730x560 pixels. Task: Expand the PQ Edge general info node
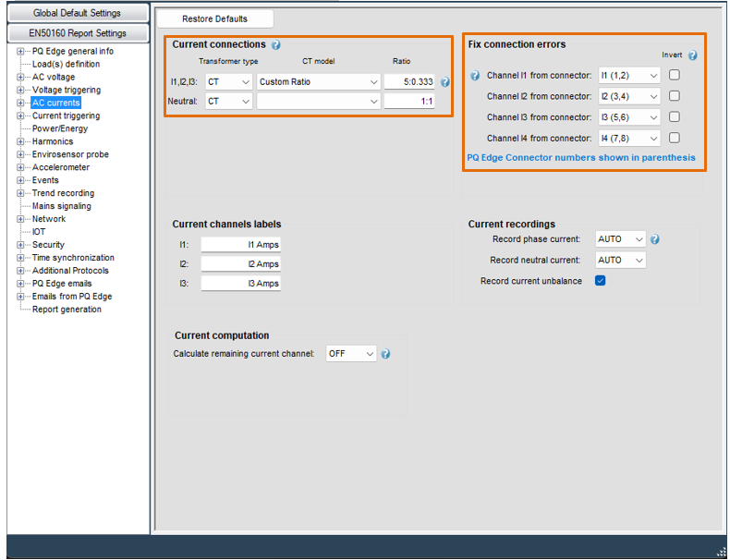[20, 51]
